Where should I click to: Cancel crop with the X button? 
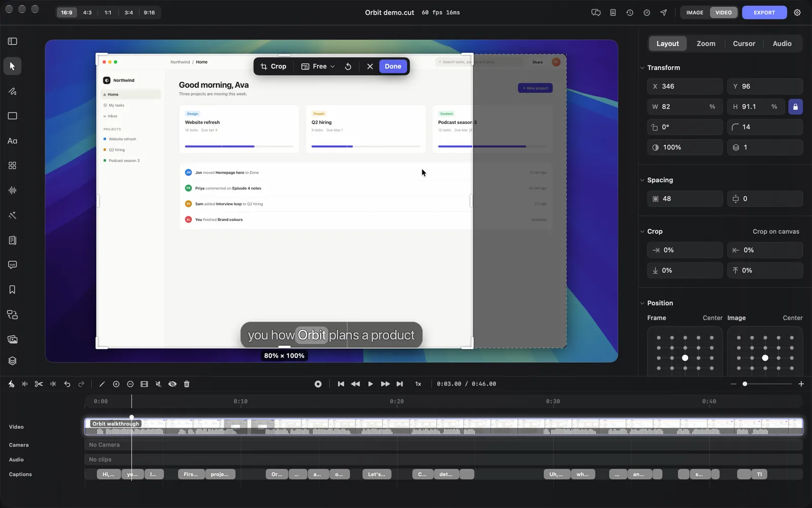[370, 67]
